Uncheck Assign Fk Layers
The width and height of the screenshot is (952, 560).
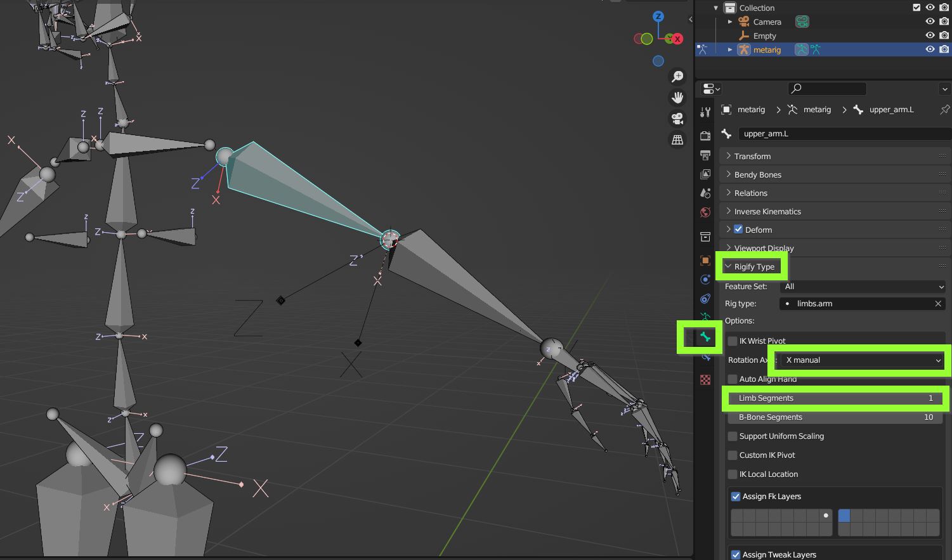pos(736,496)
